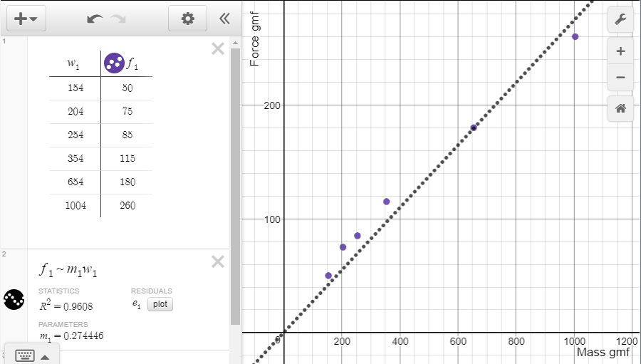Zoom out on the graph
Image resolution: width=641 pixels, height=364 pixels.
[620, 78]
